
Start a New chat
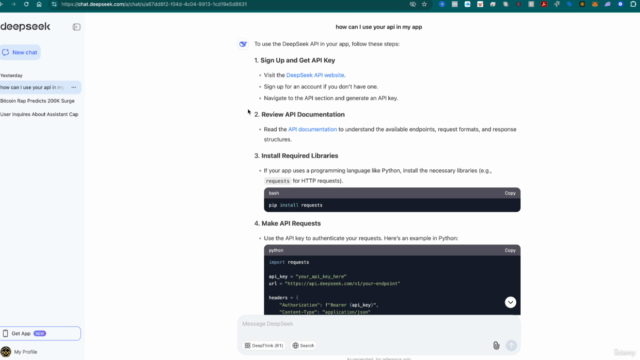[x=20, y=52]
